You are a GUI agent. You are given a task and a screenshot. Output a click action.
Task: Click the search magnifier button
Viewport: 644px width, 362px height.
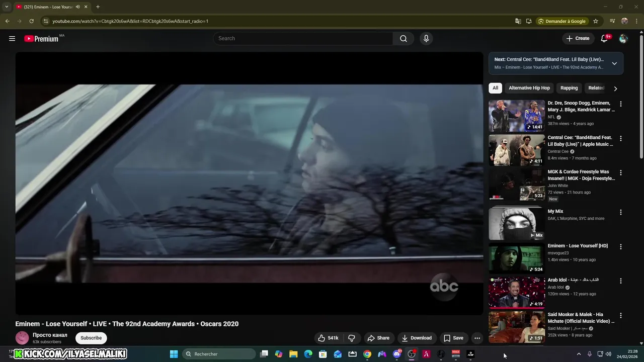tap(404, 39)
